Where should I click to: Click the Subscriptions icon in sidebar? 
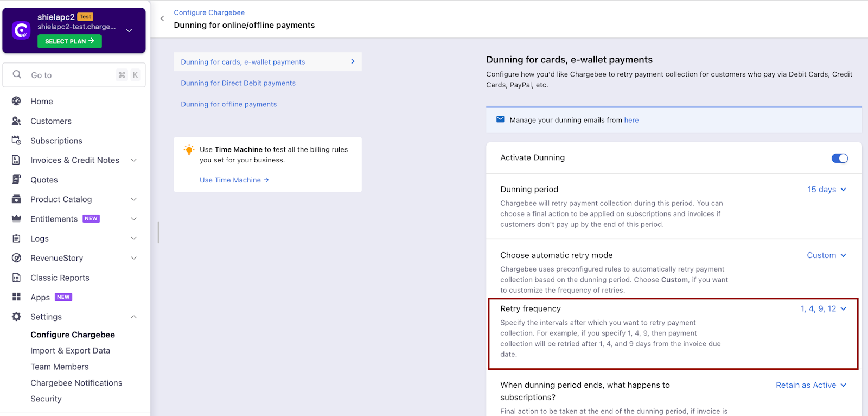16,141
